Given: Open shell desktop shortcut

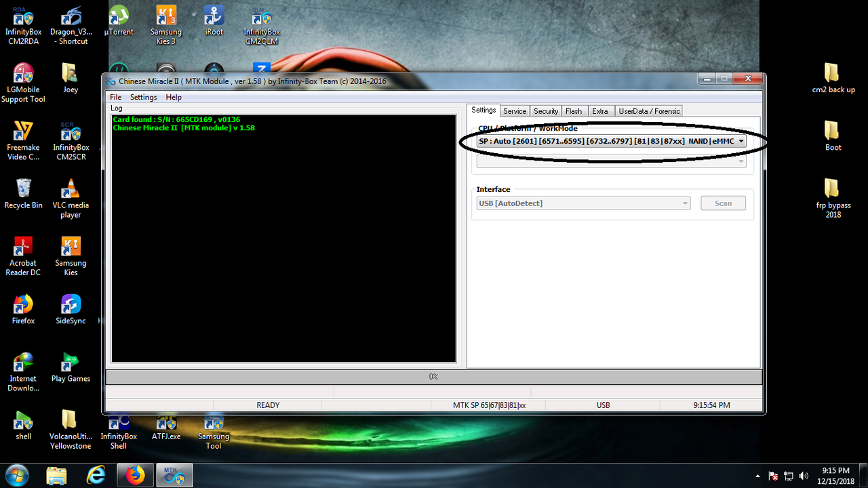Looking at the screenshot, I should [x=23, y=425].
